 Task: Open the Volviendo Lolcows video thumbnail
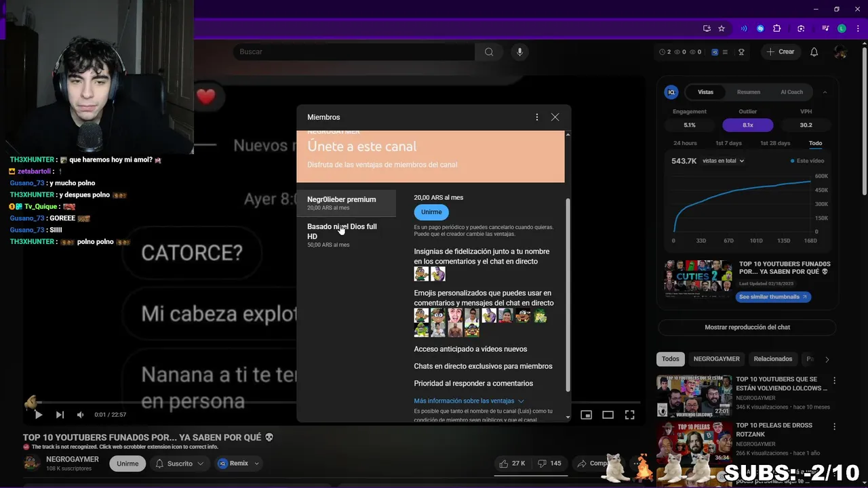694,396
